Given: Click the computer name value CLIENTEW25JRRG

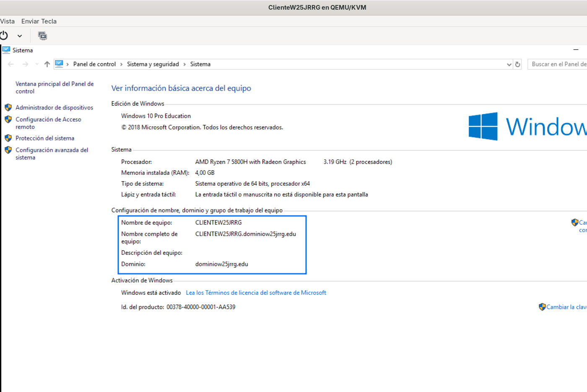Looking at the screenshot, I should click(x=218, y=223).
